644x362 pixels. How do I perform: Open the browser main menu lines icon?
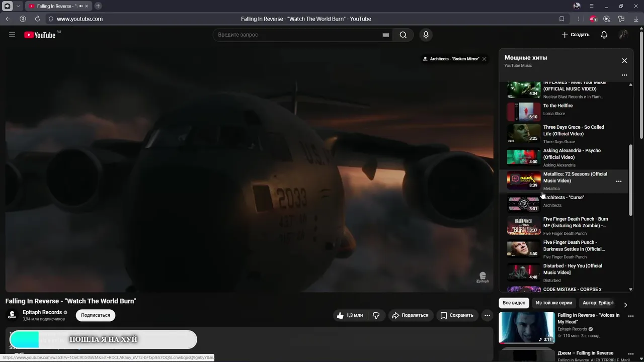click(592, 6)
